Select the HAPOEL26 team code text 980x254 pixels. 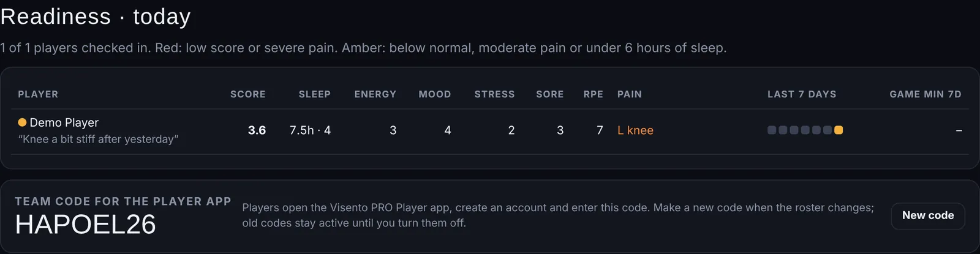click(86, 225)
